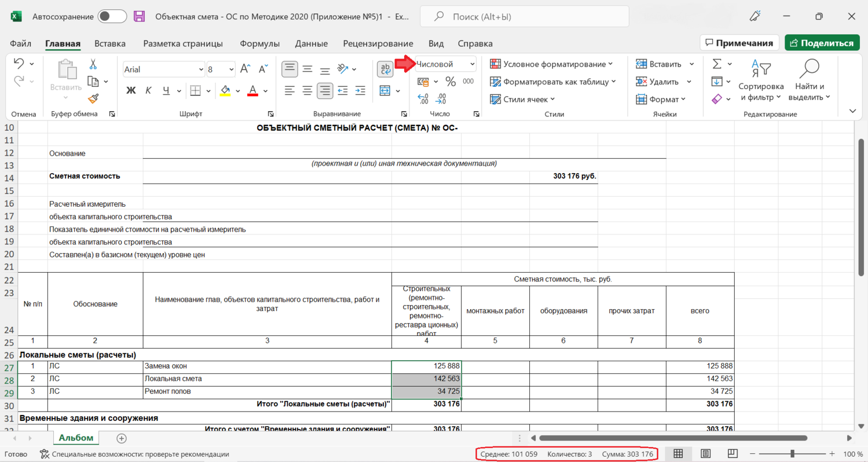Expand Условное форматирование menu
The height and width of the screenshot is (462, 868).
pos(551,64)
